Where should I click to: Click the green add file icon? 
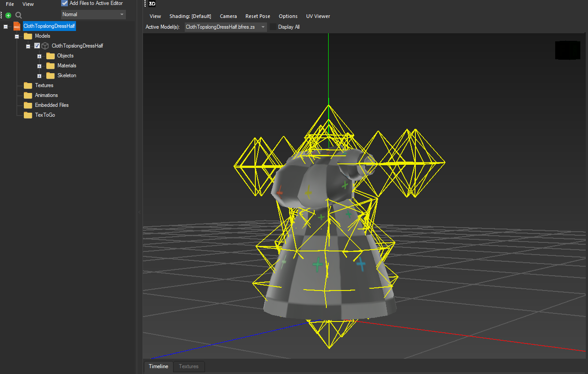click(x=8, y=15)
